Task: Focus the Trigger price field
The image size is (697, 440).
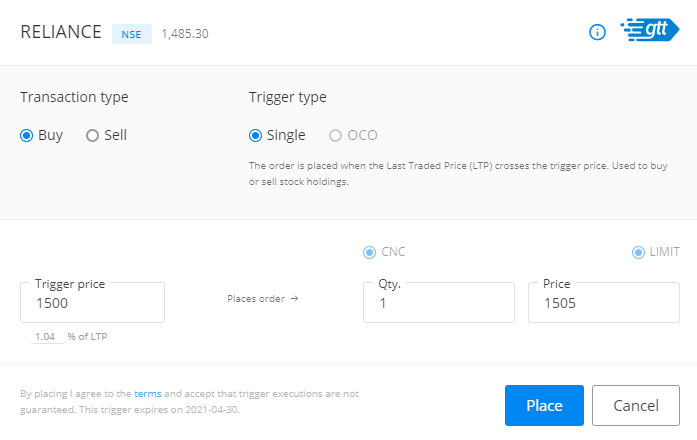Action: (x=92, y=303)
